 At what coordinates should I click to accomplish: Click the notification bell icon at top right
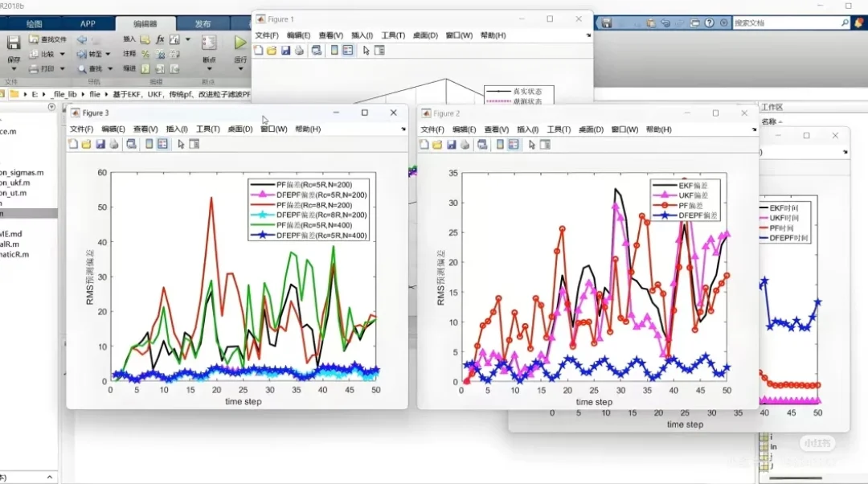tap(859, 23)
